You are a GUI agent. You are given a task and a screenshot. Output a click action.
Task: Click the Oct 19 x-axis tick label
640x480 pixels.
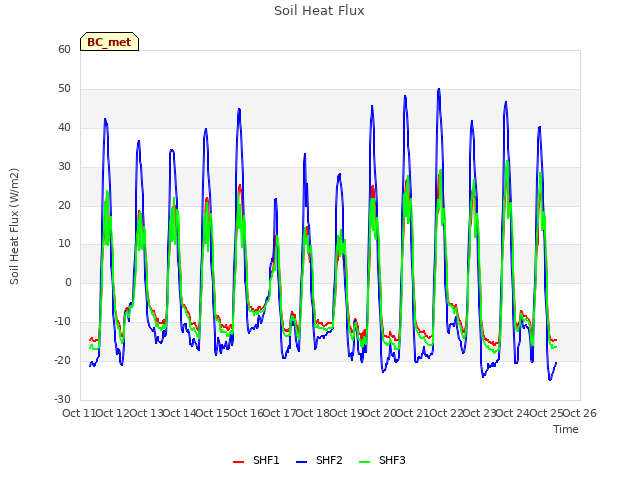pos(346,413)
